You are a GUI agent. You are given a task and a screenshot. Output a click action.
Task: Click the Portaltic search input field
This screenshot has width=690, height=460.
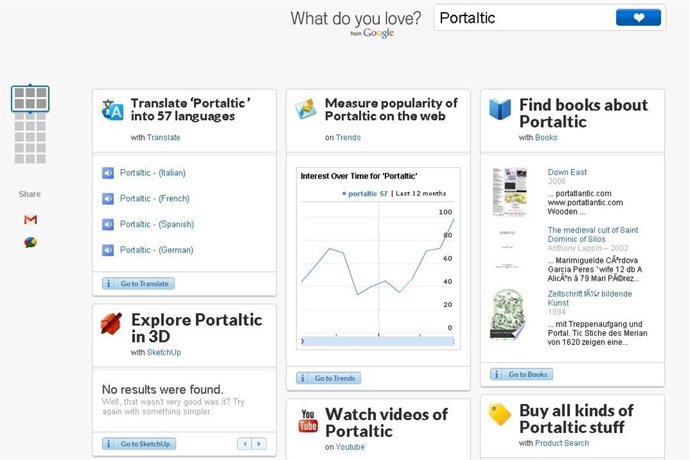pos(520,18)
